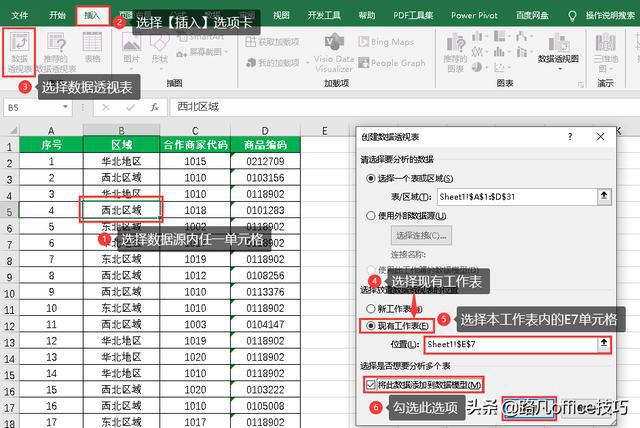
Task: Select the 选择一个表或区域 radio button
Action: pos(371,178)
